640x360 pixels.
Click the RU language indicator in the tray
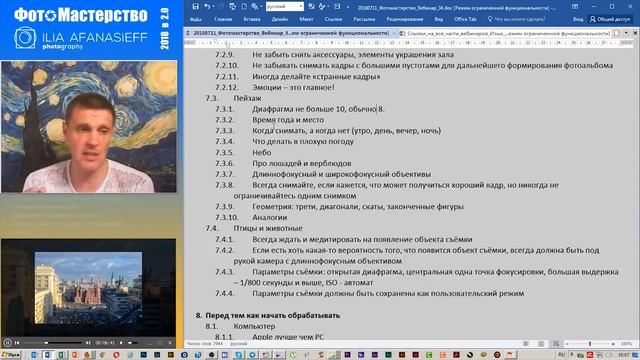tap(561, 355)
